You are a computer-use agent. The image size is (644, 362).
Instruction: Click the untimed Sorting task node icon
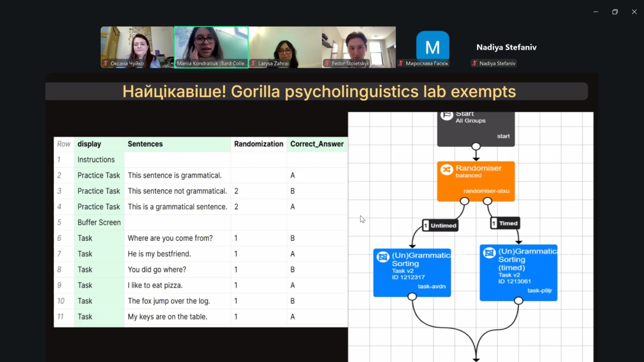(x=383, y=257)
